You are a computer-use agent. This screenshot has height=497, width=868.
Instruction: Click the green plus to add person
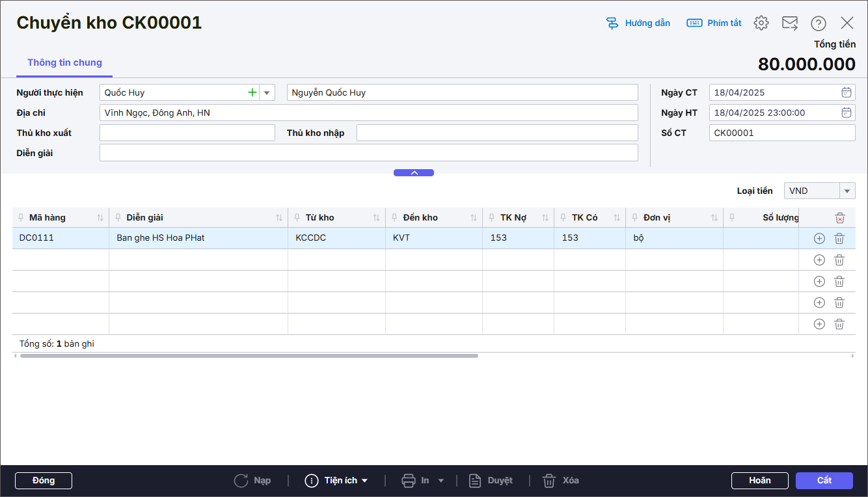[x=252, y=92]
